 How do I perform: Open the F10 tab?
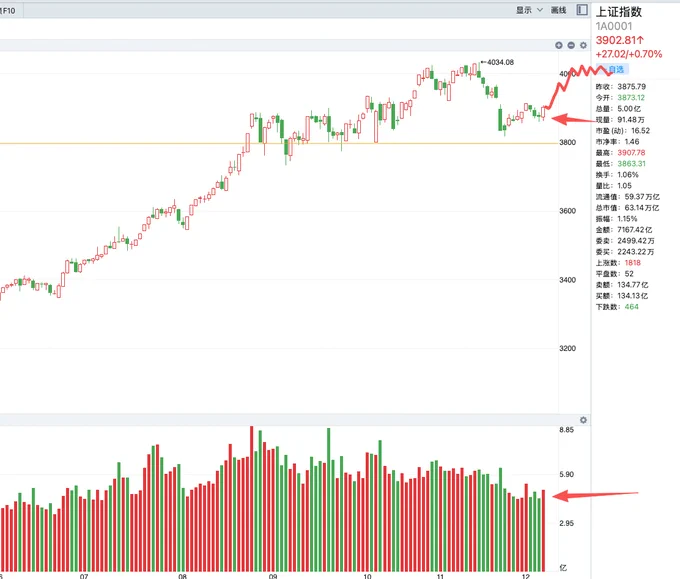[x=9, y=10]
